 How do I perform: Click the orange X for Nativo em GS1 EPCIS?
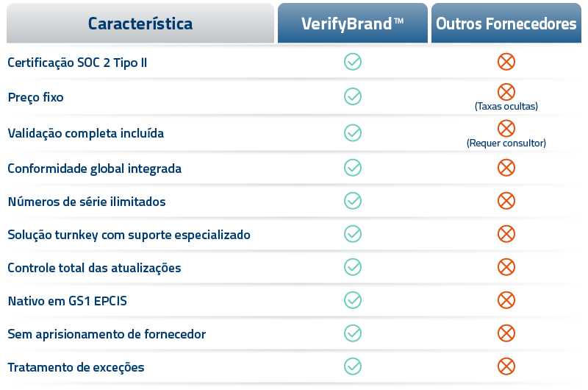506,299
